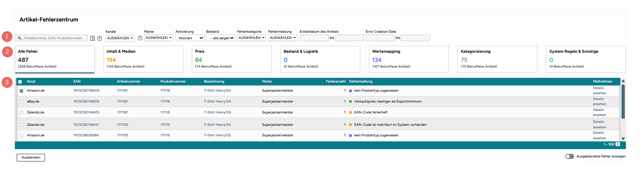Click the Error Creation Date start field

pyautogui.click(x=380, y=38)
